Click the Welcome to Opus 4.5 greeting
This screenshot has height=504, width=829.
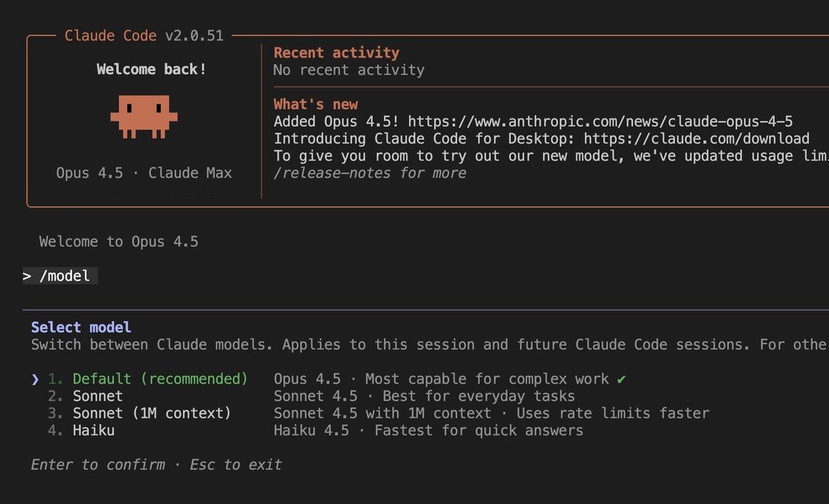coord(117,242)
